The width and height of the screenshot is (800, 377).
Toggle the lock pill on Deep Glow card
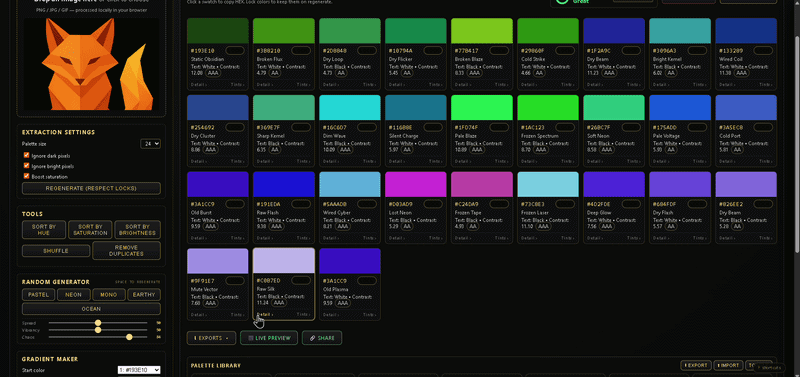pos(631,204)
